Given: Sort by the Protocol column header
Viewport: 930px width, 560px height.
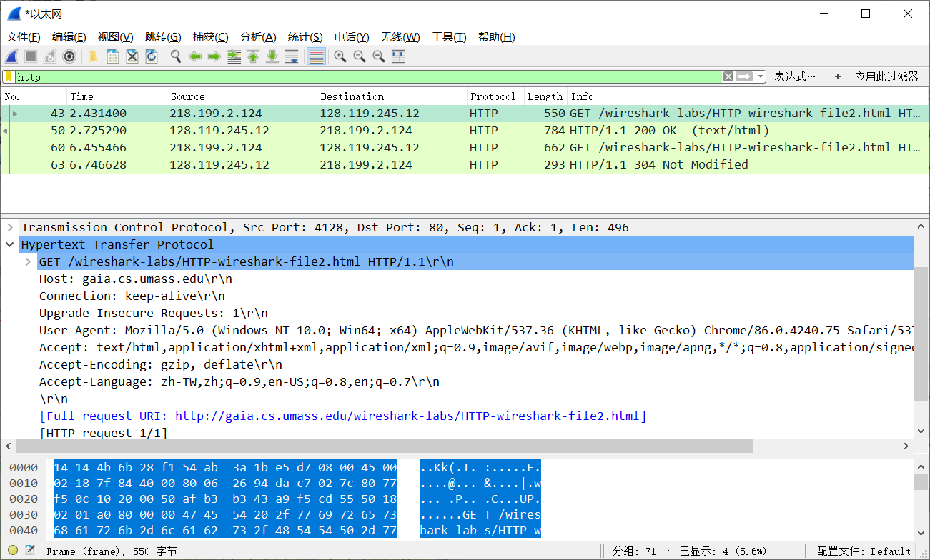Looking at the screenshot, I should pyautogui.click(x=495, y=96).
